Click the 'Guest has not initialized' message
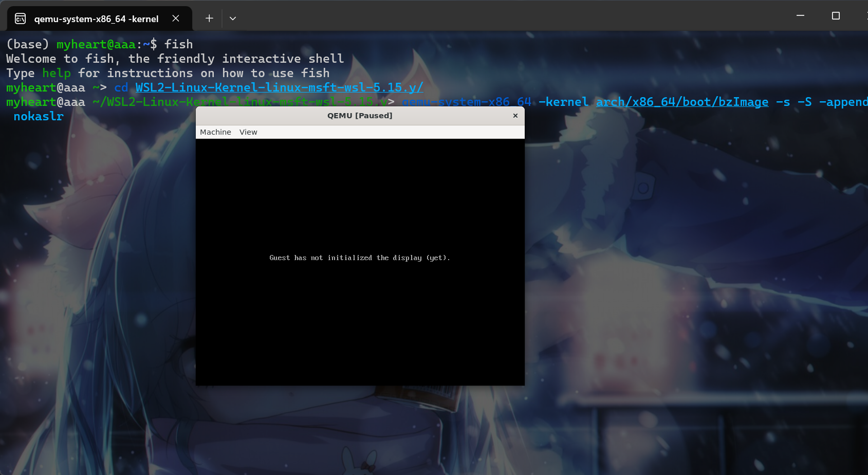Viewport: 868px width, 475px height. 360,258
